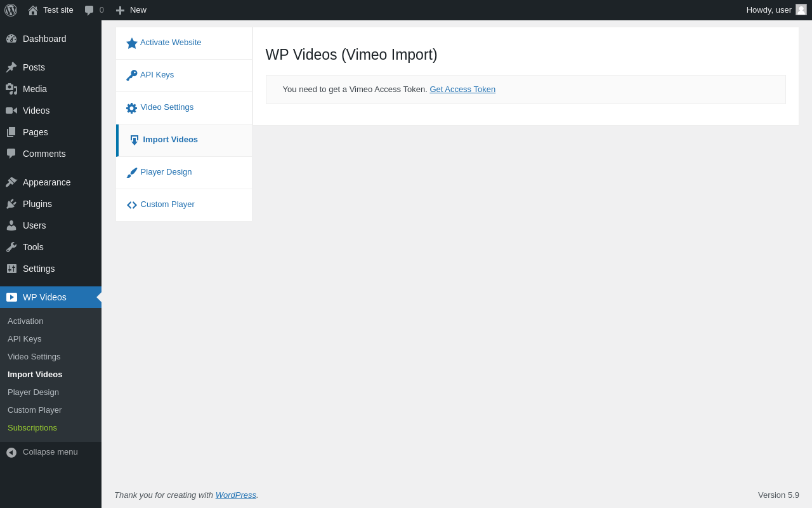Open the Activate Website tab
Viewport: 812px width, 508px height.
184,43
